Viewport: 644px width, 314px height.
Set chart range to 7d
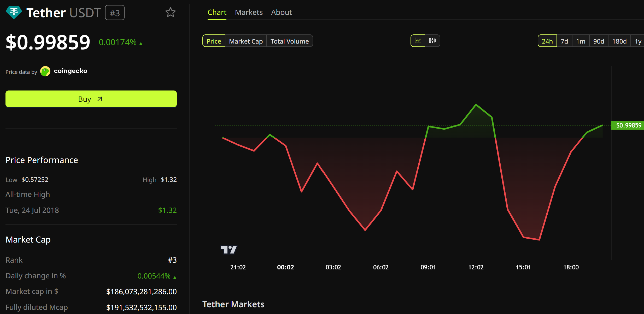coord(564,41)
